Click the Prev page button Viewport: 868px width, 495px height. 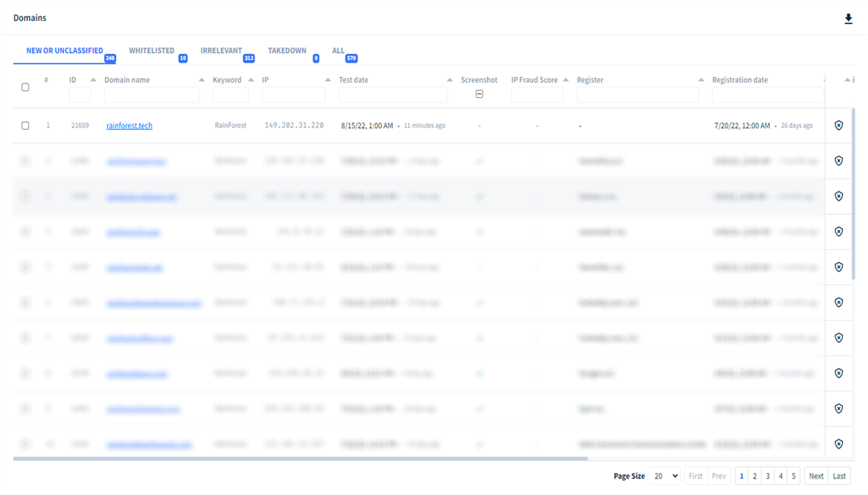click(x=719, y=476)
